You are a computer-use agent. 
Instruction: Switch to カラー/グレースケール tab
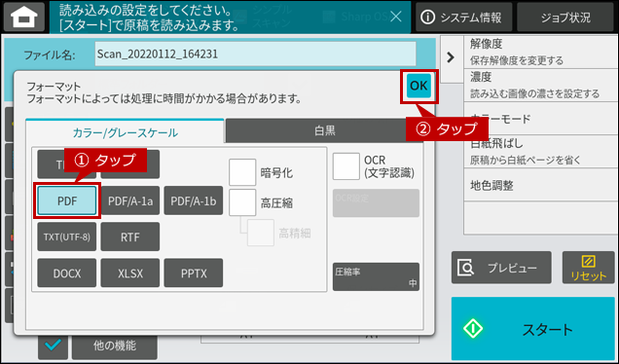(x=125, y=131)
